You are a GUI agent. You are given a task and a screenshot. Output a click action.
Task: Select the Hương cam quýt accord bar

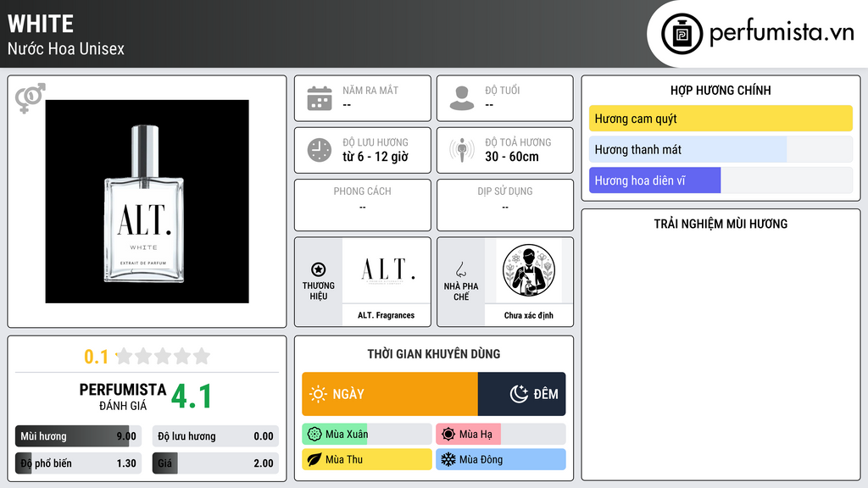point(721,119)
